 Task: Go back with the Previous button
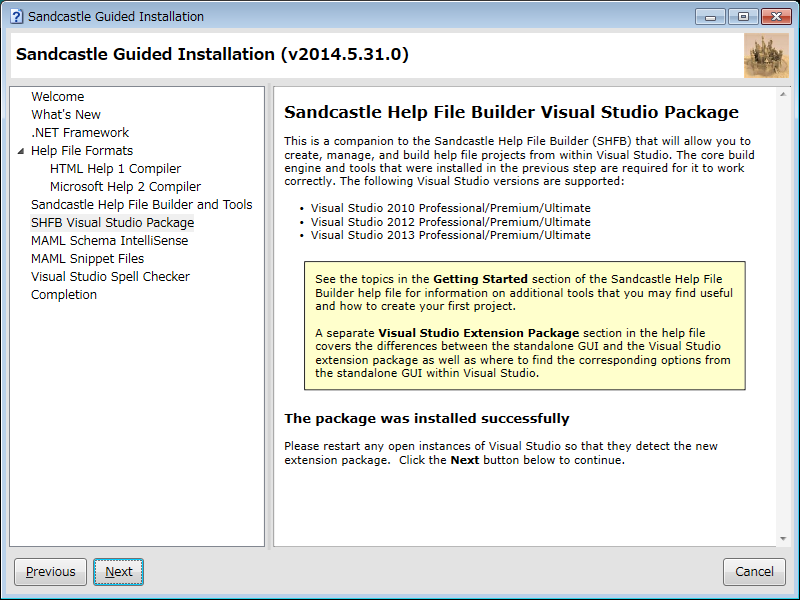[x=51, y=571]
